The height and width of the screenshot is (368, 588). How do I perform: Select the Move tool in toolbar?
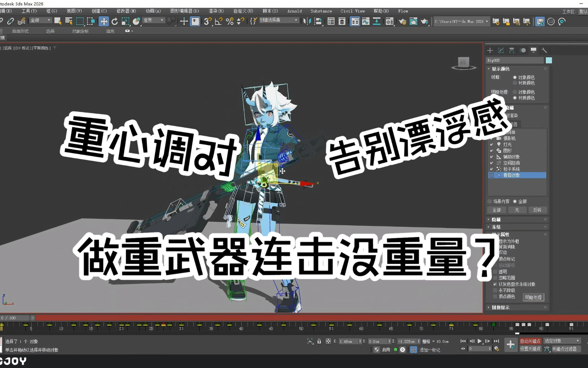pos(104,22)
